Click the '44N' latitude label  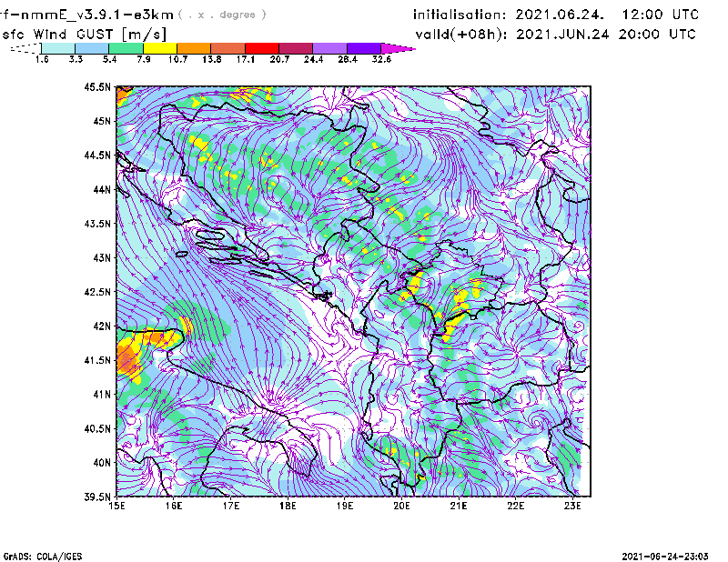click(x=102, y=189)
